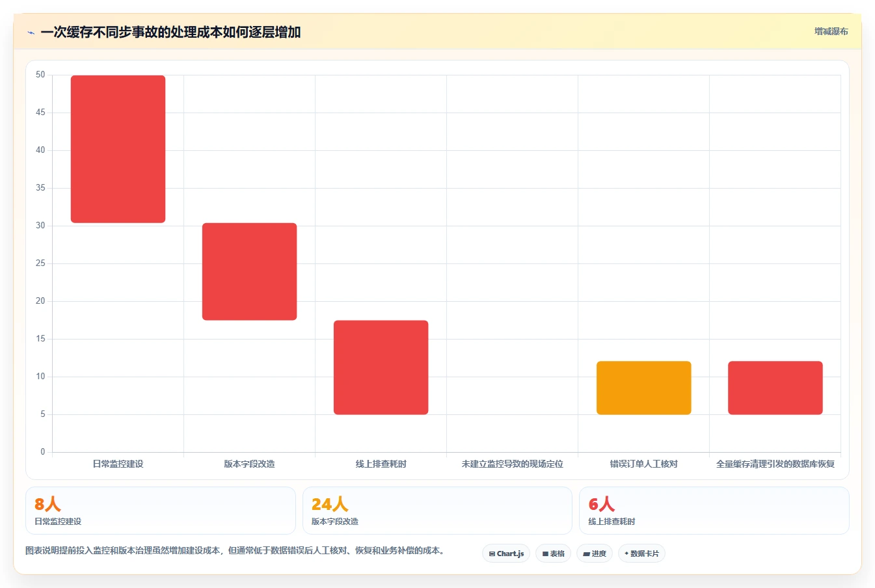
Task: Select the red bar for 版本字段改造
Action: 249,272
